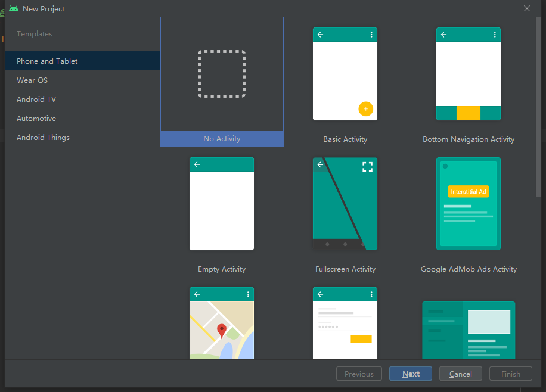Screen dimensions: 546x392
Task: Select the Basic Activity template
Action: point(345,73)
